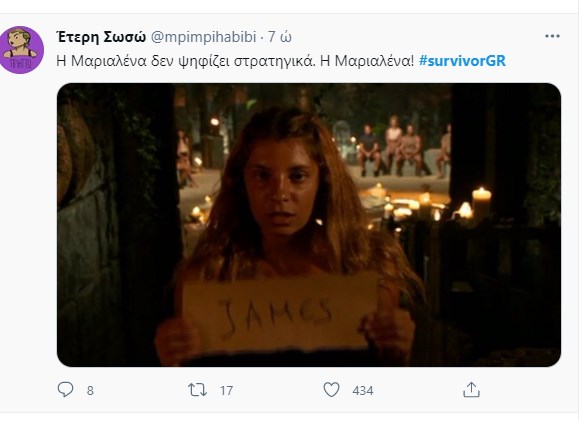Click the word στρατηγικά in the tweet
This screenshot has height=421, width=584.
point(272,61)
